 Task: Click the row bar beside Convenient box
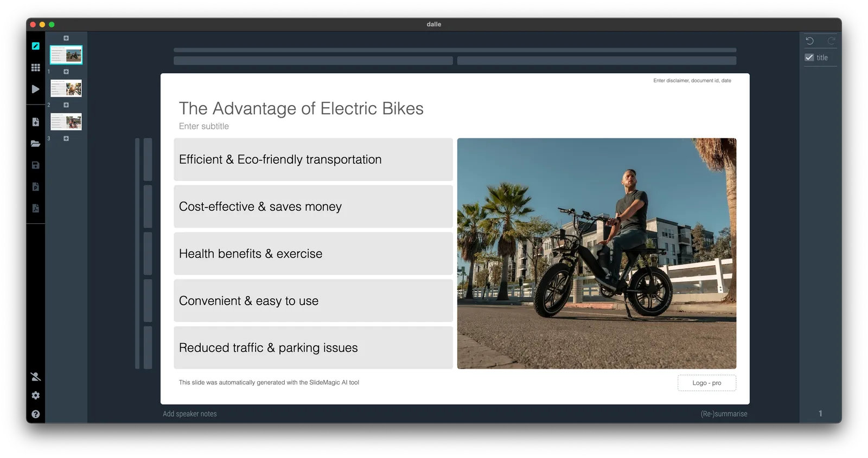pyautogui.click(x=148, y=301)
